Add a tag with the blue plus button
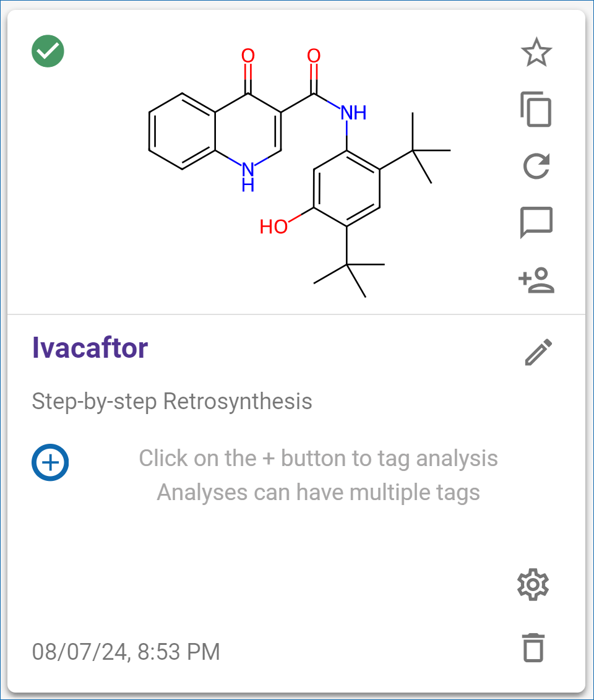The height and width of the screenshot is (700, 594). coord(50,462)
